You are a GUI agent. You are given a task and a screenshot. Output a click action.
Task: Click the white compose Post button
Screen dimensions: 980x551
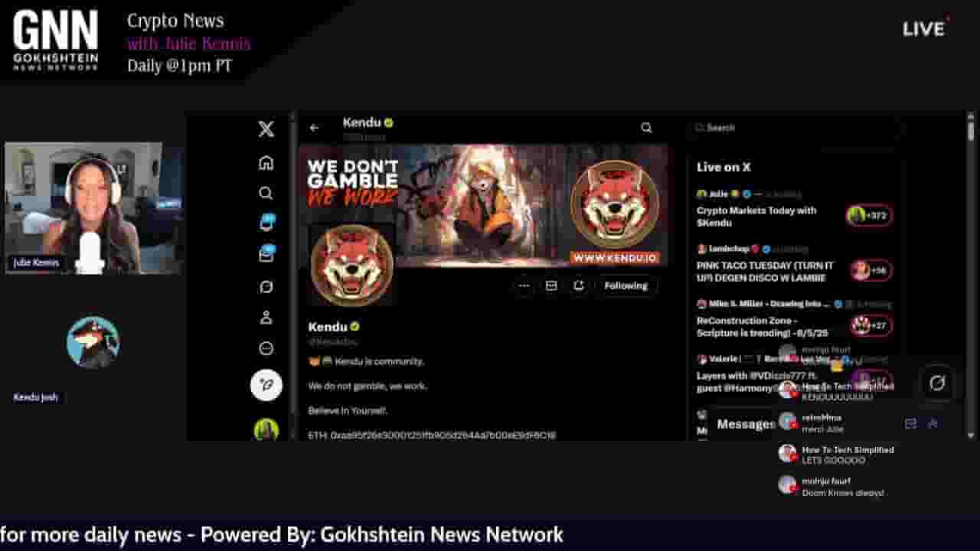tap(266, 384)
